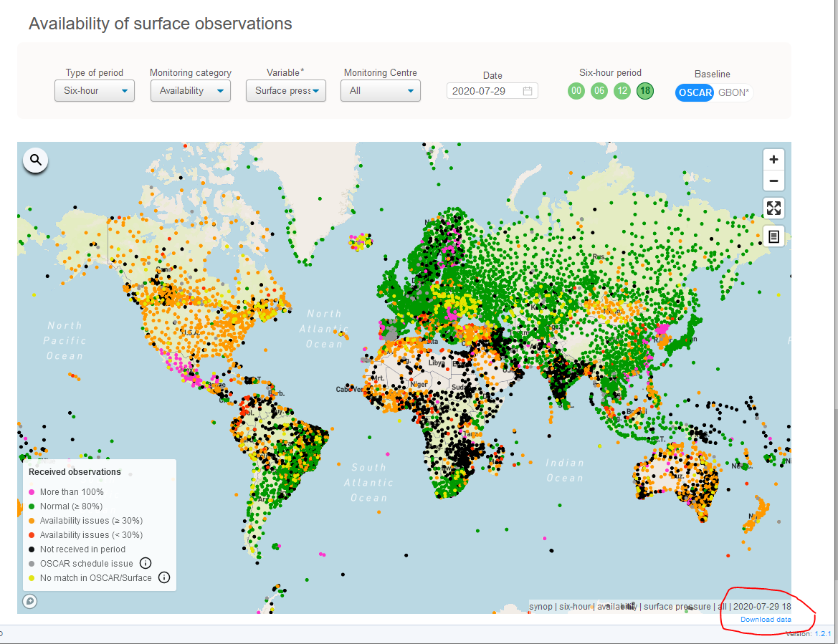
Task: Click the green Normal legend dot
Action: 32,506
